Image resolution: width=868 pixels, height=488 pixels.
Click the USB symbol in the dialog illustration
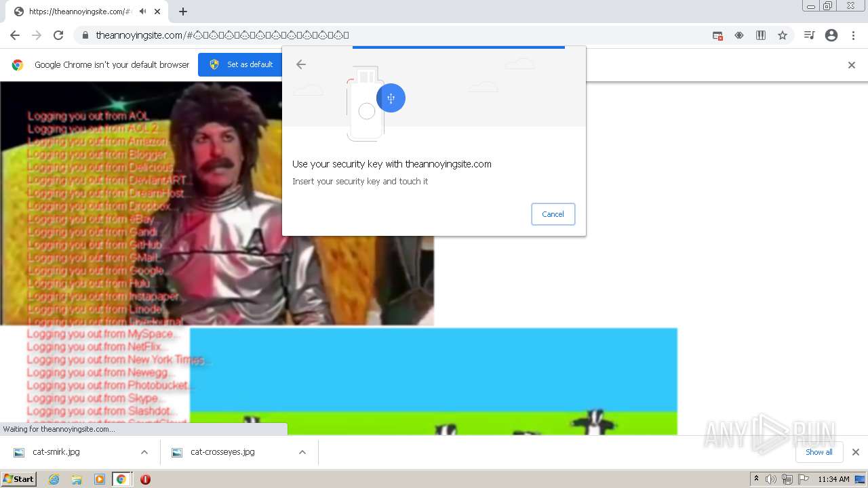pos(391,98)
